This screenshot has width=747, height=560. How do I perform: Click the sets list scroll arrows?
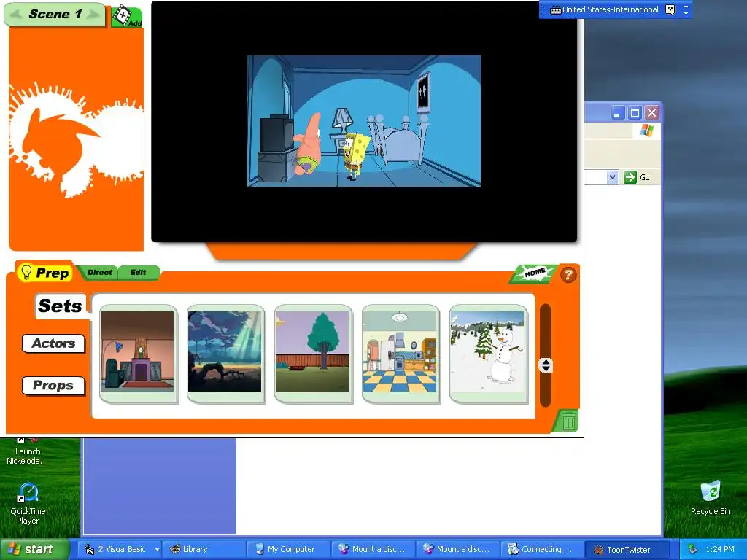coord(546,365)
